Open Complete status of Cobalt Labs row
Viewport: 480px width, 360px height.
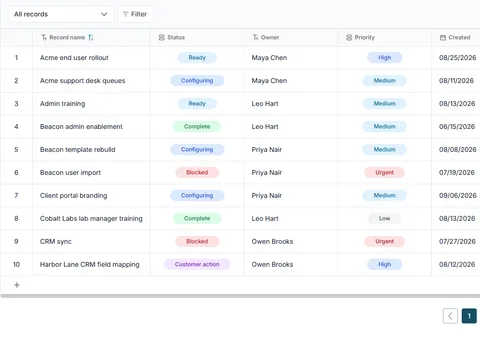click(x=197, y=219)
